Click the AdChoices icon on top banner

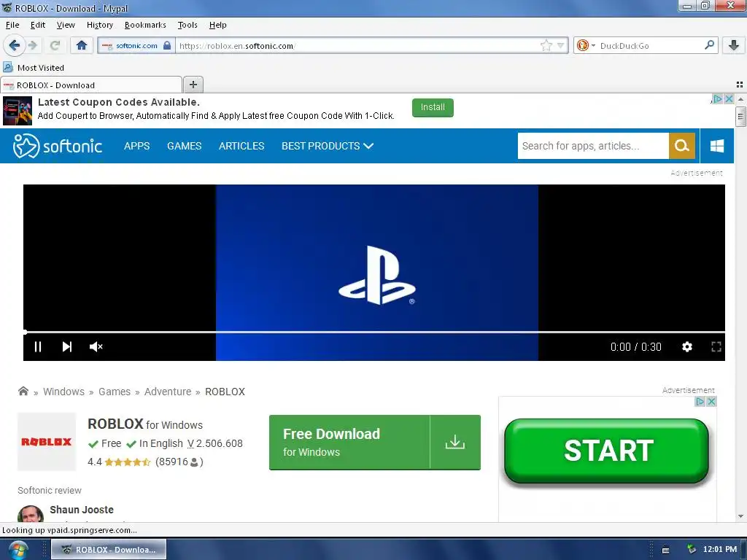coord(718,99)
